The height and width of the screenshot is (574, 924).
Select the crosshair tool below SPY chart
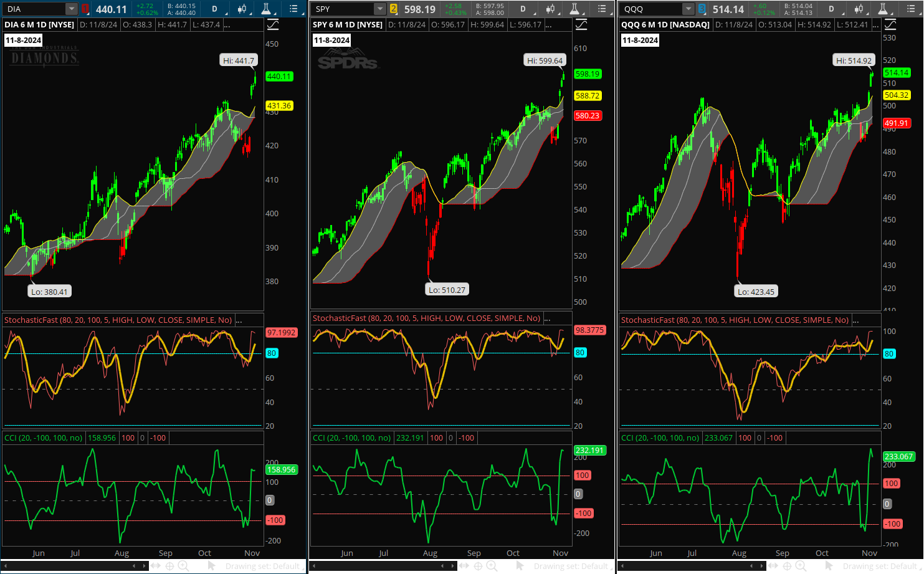478,566
